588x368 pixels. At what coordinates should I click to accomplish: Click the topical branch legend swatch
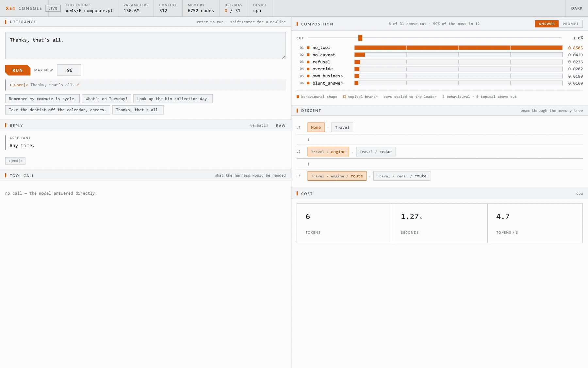point(344,97)
